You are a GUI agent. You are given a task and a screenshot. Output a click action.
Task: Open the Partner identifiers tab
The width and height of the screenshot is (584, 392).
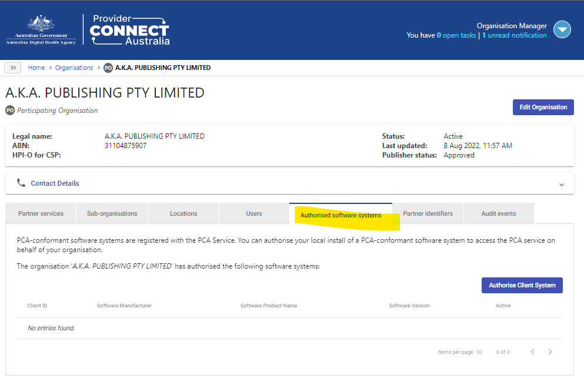click(x=428, y=213)
